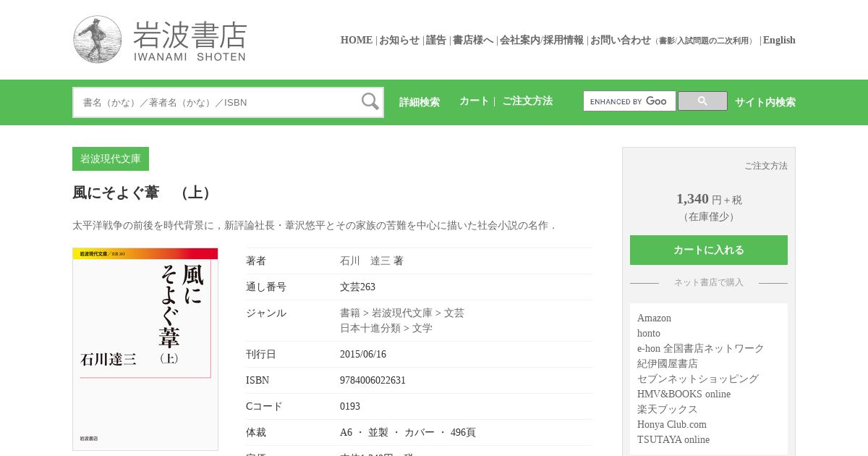Open the TSUTAYA online link

(x=673, y=439)
